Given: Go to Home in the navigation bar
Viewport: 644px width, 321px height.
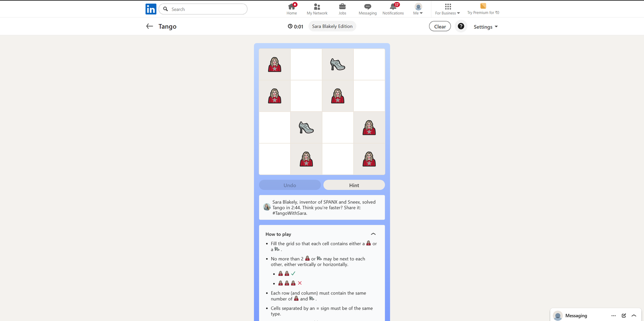Looking at the screenshot, I should 292,9.
